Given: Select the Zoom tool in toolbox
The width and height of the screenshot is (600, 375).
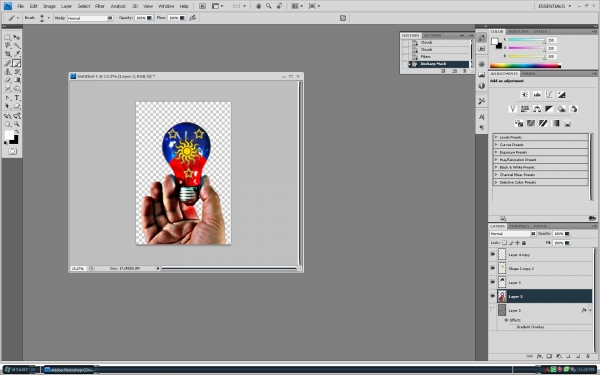Looking at the screenshot, I should [x=16, y=124].
